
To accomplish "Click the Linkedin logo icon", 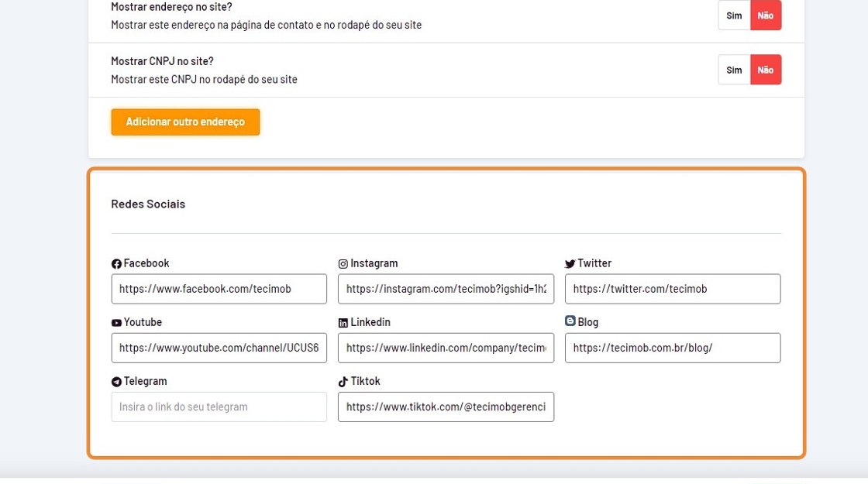I will pos(343,323).
